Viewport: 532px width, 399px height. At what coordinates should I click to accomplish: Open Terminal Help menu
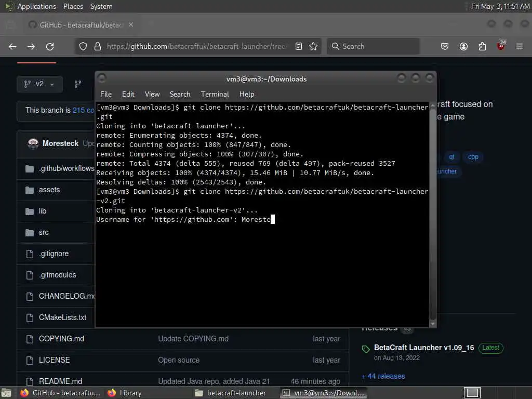pos(247,95)
